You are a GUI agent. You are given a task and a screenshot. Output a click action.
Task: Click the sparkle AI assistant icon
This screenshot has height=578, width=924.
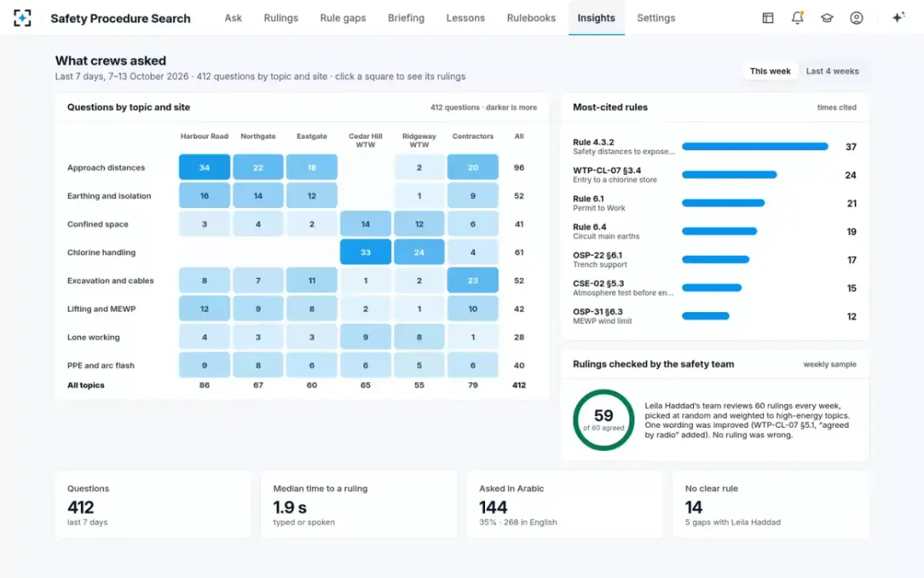[898, 18]
